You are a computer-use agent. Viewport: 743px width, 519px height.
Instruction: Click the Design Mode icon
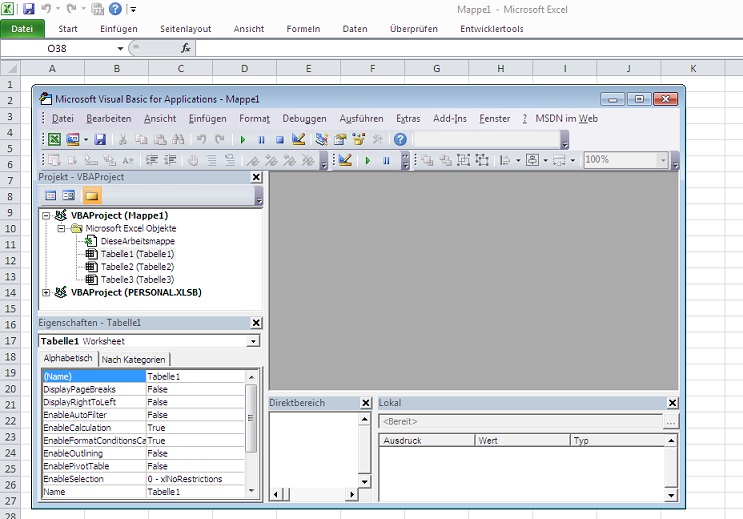[298, 139]
